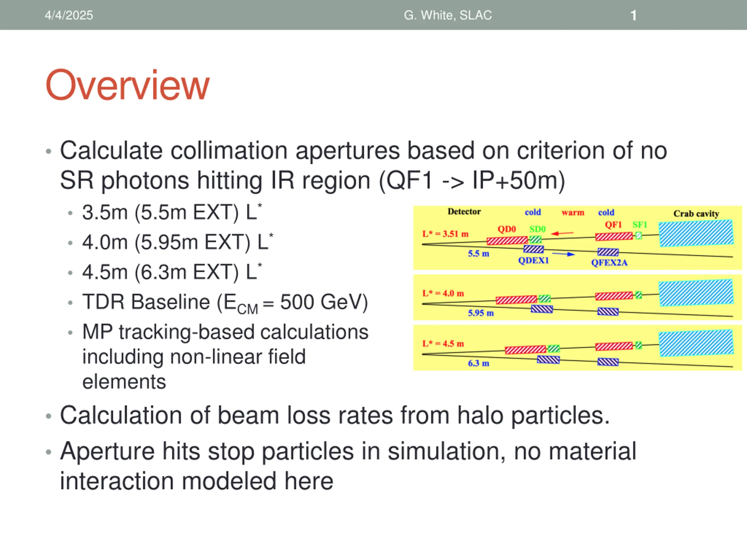
Task: Click slide number 1 in header
Action: pos(633,15)
